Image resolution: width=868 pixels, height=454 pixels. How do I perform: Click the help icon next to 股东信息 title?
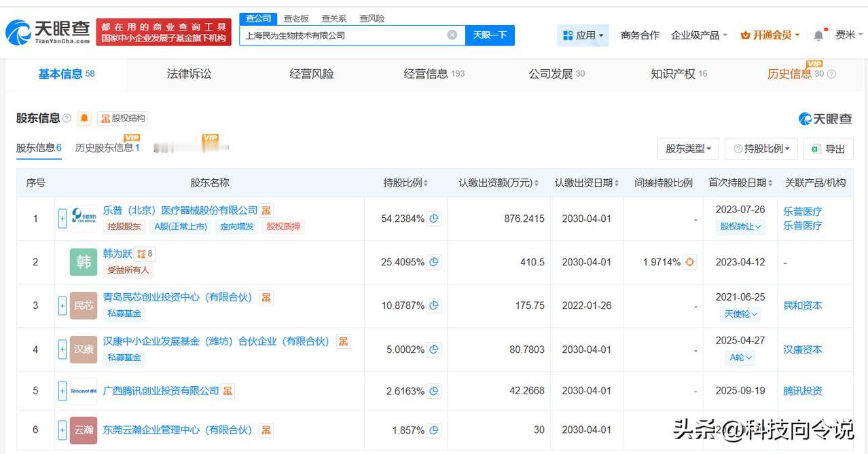click(67, 118)
